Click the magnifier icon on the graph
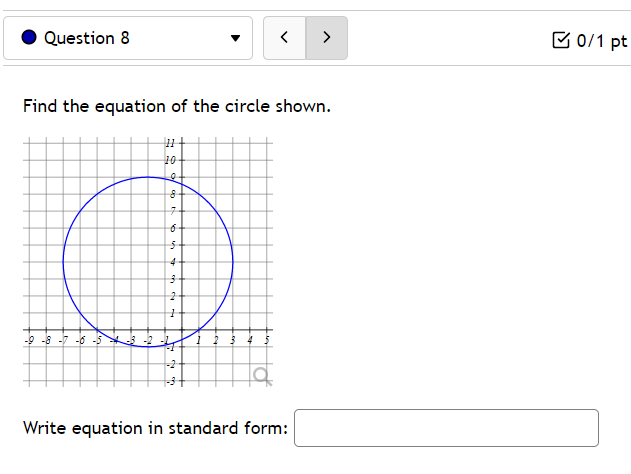This screenshot has height=474, width=631. point(262,377)
